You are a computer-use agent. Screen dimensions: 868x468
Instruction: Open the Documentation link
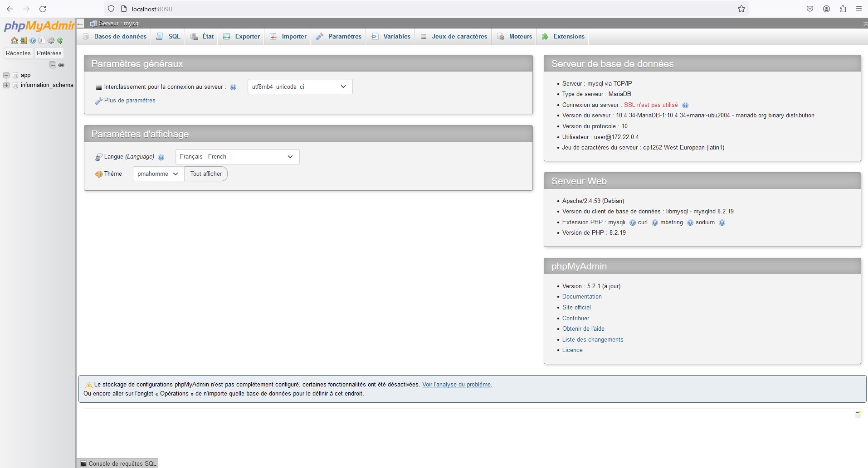tap(582, 297)
